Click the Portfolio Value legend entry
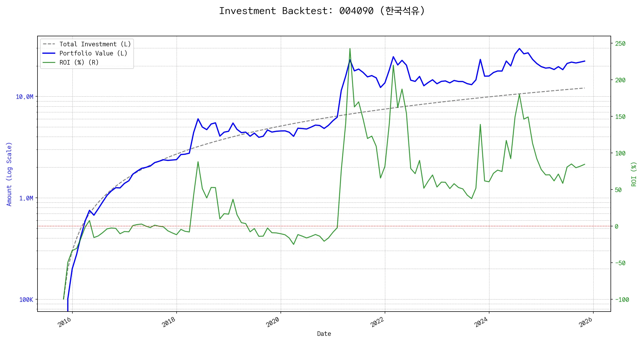 (x=93, y=53)
